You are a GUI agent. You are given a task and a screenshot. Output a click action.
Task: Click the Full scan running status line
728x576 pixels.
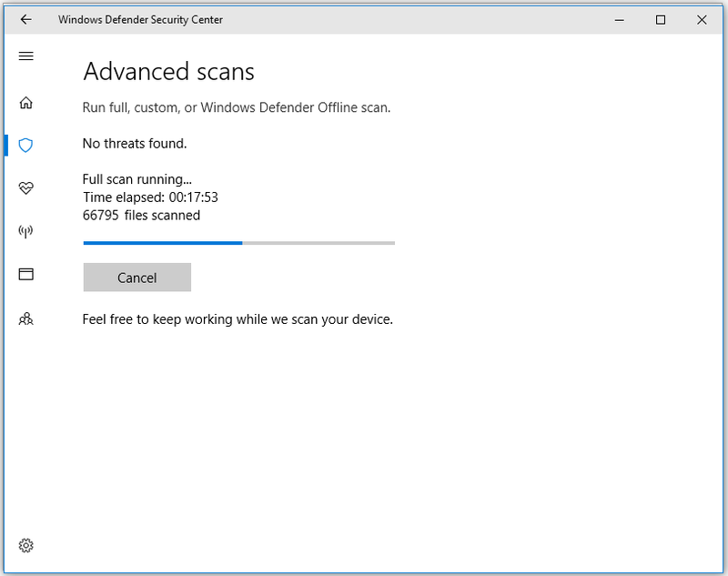click(x=137, y=179)
